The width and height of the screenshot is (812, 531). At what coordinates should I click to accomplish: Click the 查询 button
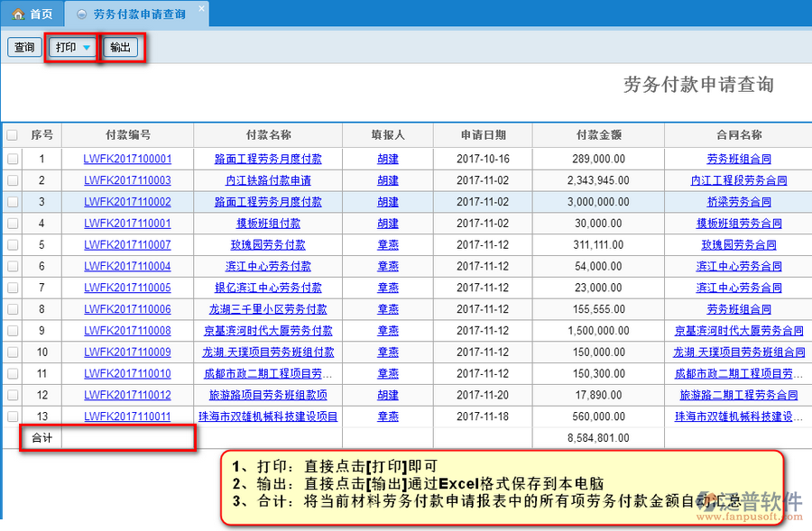[x=24, y=48]
